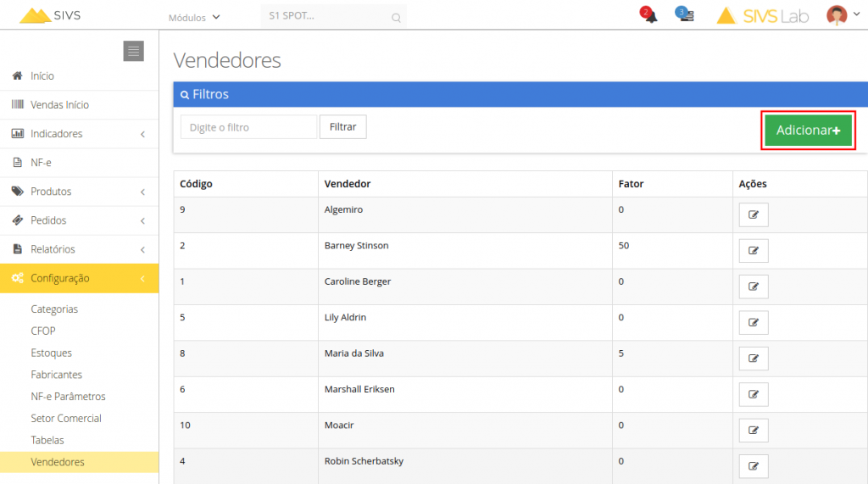Open the Estoques submenu item

tap(51, 353)
